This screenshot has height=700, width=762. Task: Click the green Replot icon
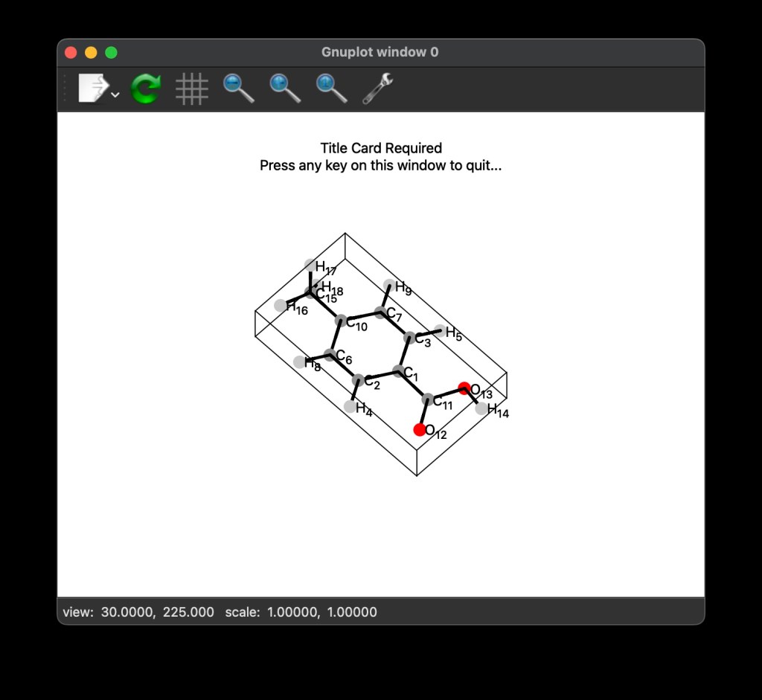(x=145, y=89)
